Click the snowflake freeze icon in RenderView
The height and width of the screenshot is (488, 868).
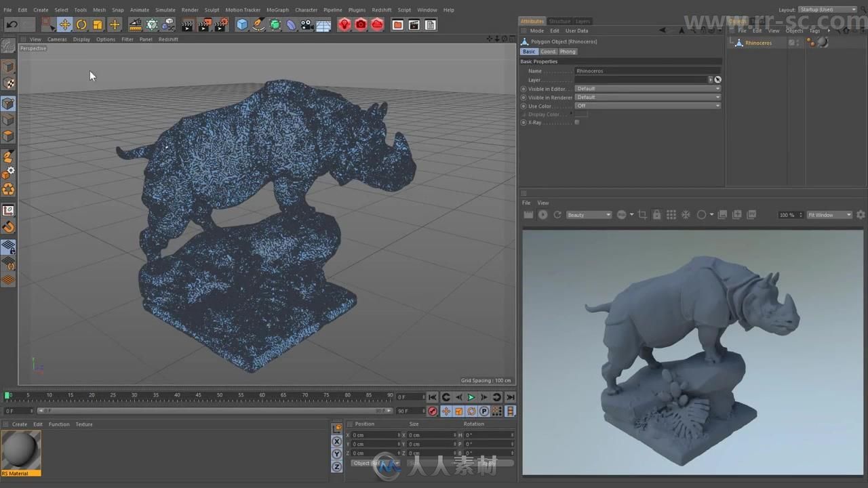[686, 215]
